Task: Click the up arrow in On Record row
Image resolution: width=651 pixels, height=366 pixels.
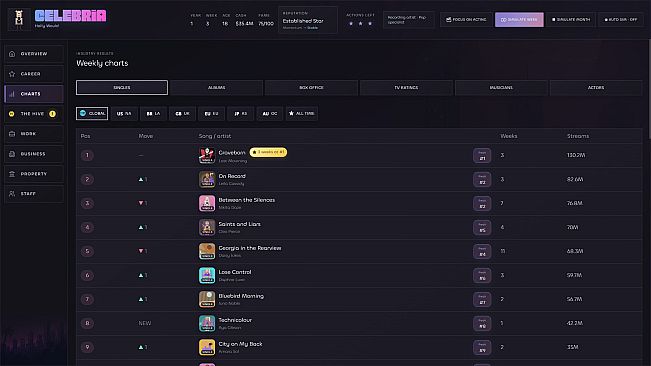Action: pos(141,179)
